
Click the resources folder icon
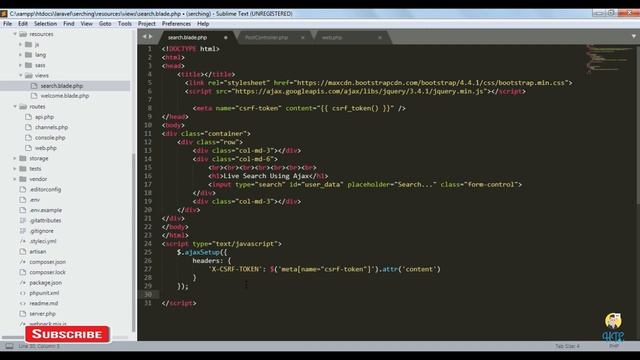(23, 34)
